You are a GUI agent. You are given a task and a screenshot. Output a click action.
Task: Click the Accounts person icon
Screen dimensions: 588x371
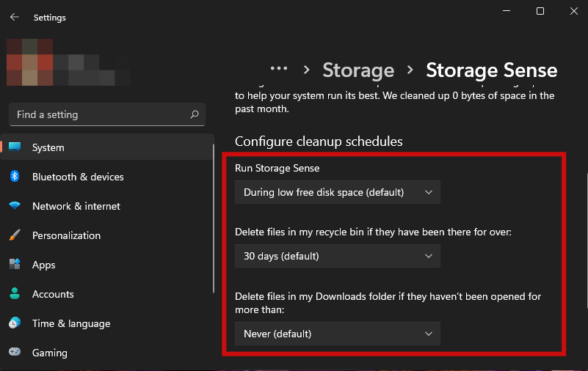(15, 294)
